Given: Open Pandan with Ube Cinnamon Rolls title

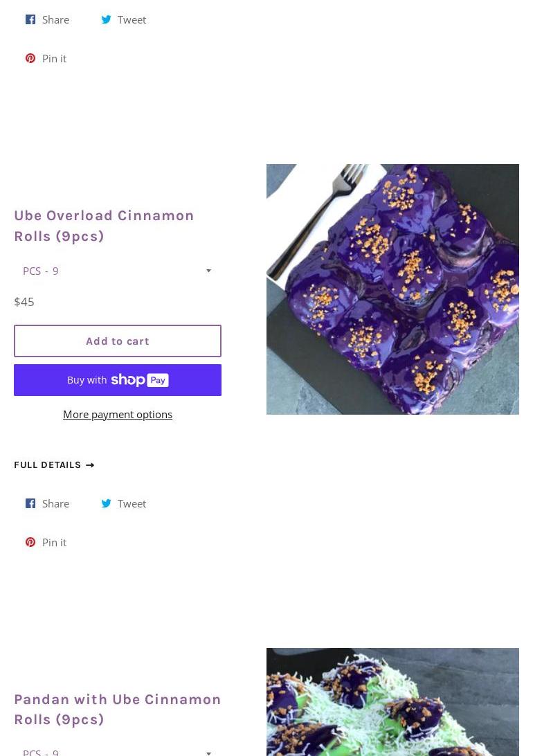Looking at the screenshot, I should coord(118,709).
